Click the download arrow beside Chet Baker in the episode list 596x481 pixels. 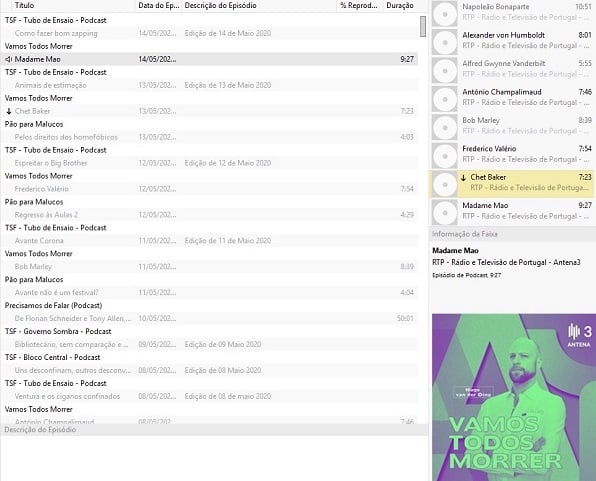click(x=9, y=111)
